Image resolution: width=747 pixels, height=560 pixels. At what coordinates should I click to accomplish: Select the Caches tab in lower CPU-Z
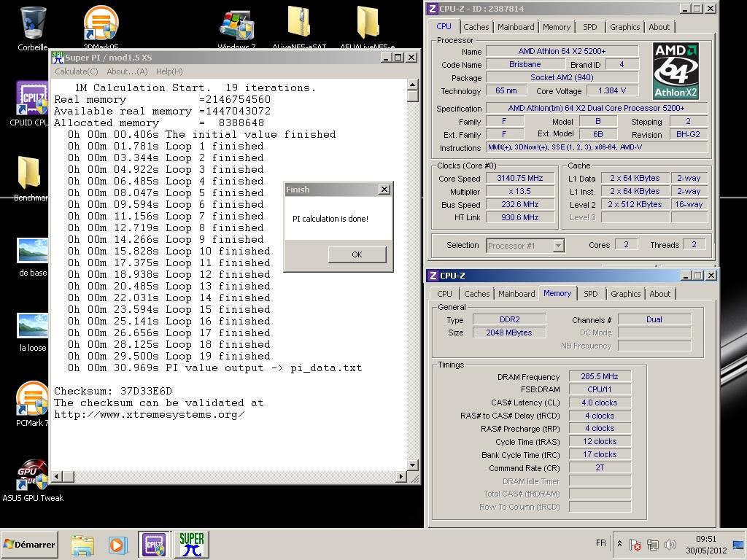(477, 294)
